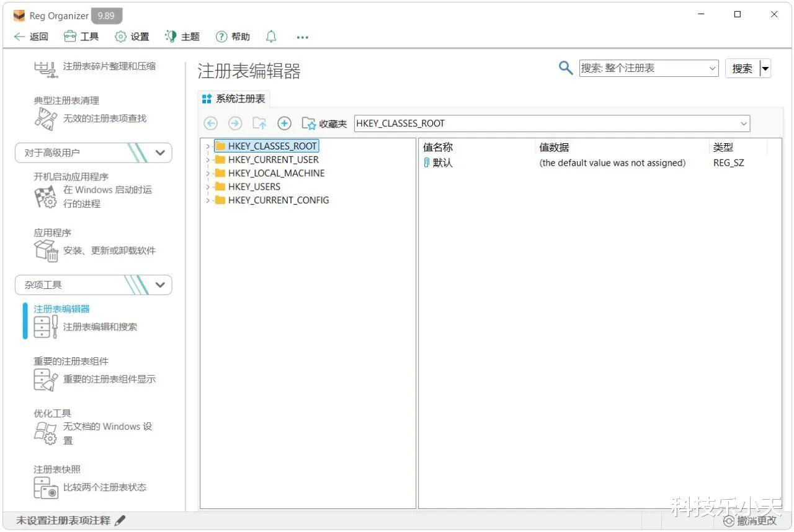Click the REG_SZ type cell
This screenshot has width=794, height=532.
pos(729,163)
